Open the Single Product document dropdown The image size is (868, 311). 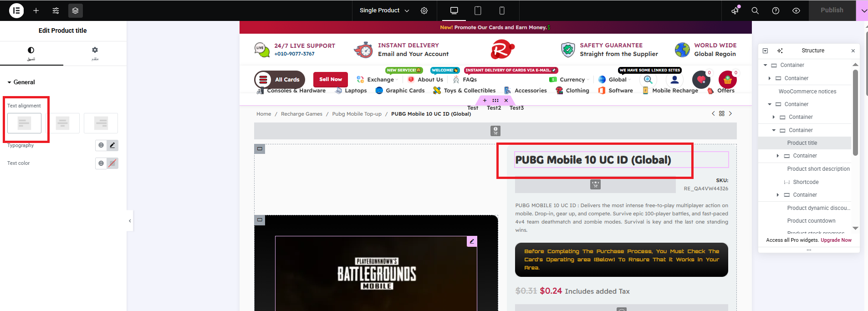coord(384,10)
